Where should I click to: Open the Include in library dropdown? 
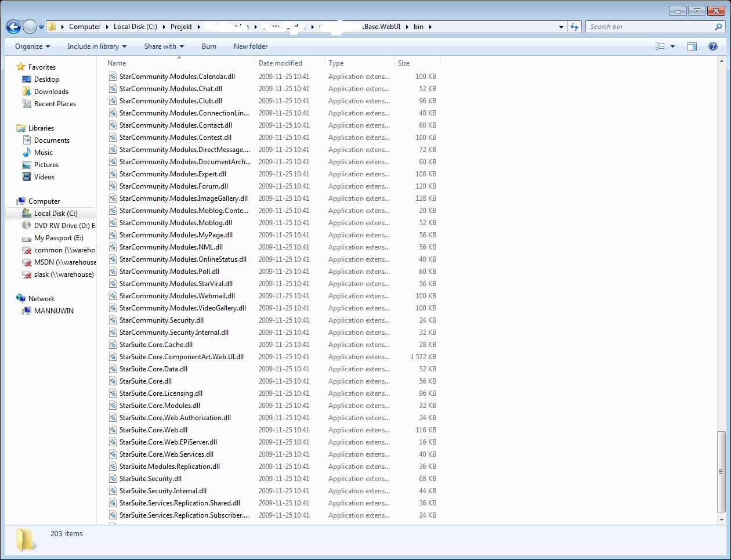pos(96,46)
